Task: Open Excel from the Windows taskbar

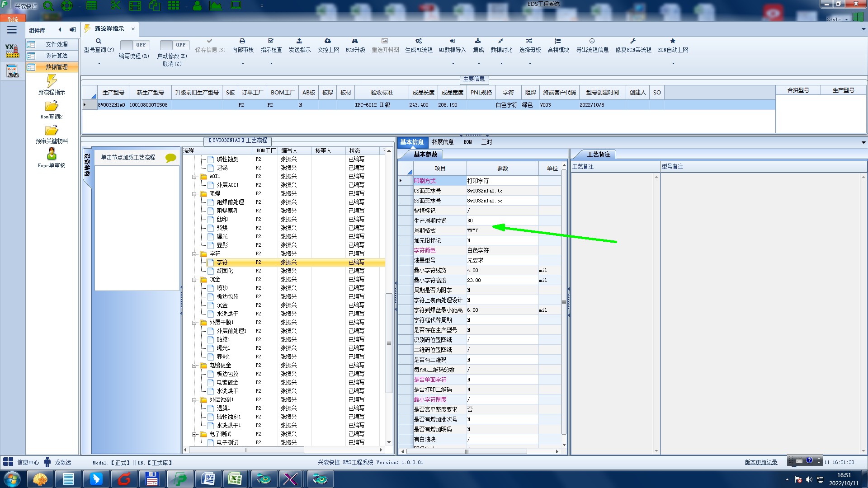Action: click(x=235, y=479)
